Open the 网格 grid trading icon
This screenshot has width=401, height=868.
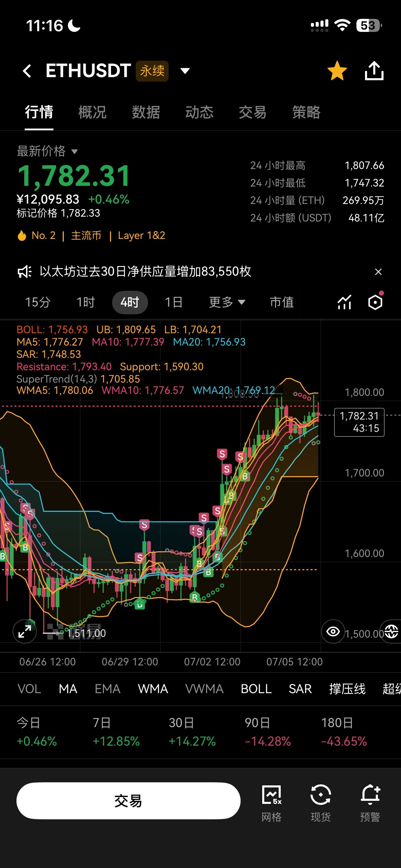click(271, 803)
